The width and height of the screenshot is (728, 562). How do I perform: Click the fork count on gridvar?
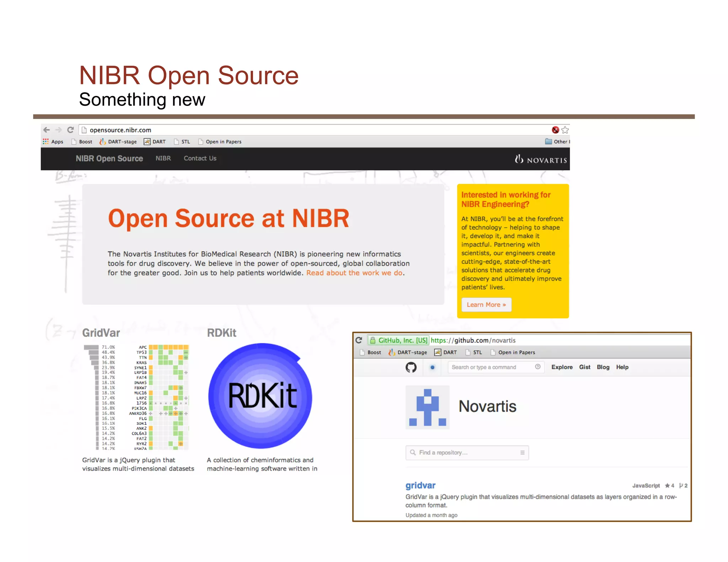tap(683, 486)
